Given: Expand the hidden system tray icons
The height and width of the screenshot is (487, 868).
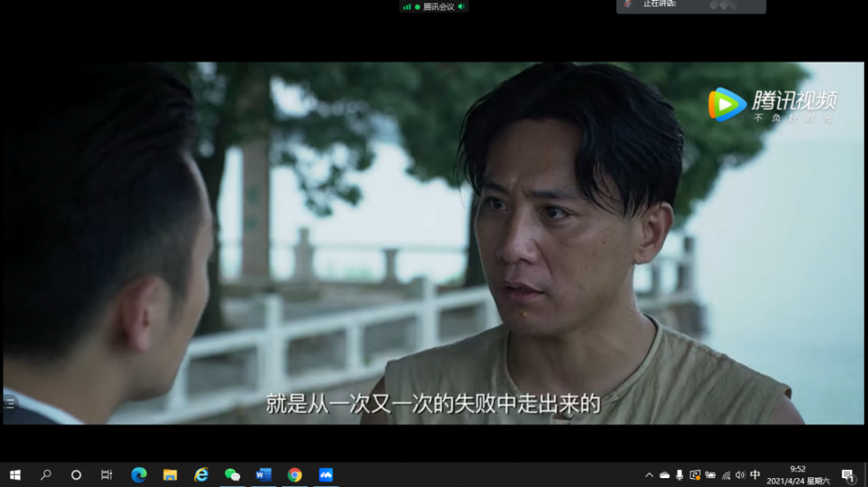Looking at the screenshot, I should tap(649, 475).
